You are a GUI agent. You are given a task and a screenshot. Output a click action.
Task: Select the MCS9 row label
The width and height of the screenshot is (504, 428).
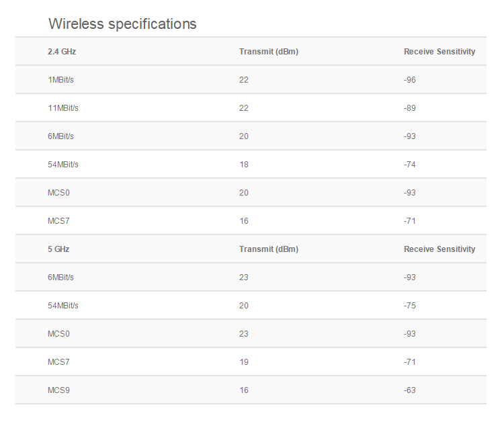(58, 390)
